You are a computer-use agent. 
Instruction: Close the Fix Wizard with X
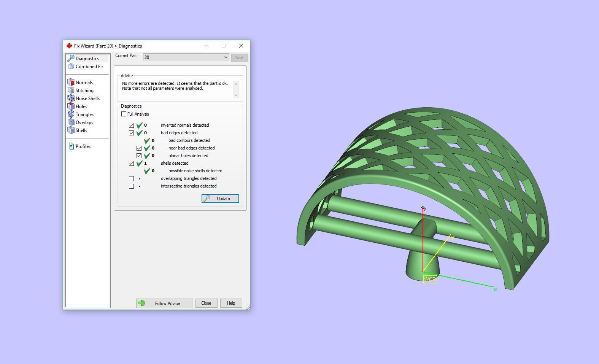(241, 46)
